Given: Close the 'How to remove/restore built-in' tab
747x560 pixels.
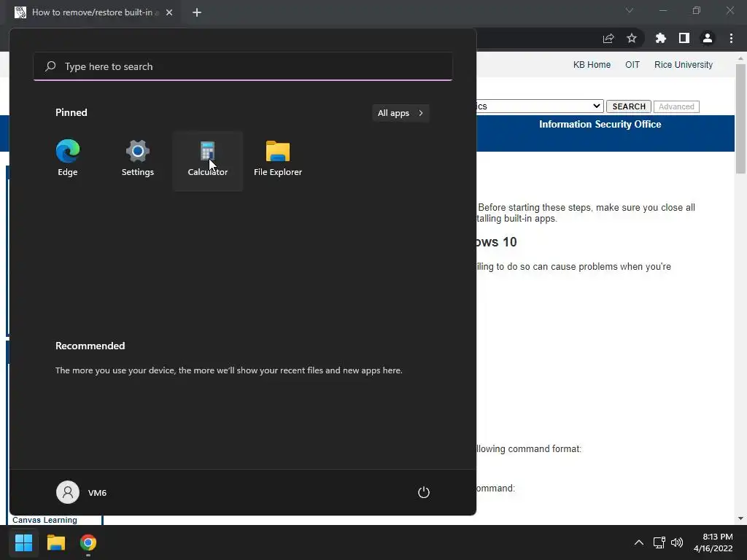Looking at the screenshot, I should click(x=169, y=12).
